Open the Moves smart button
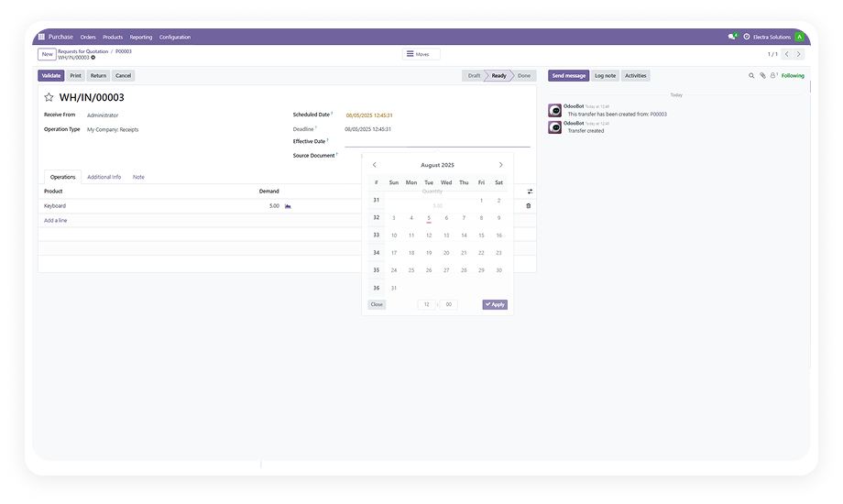Screen dimensions: 843x504 click(x=421, y=54)
